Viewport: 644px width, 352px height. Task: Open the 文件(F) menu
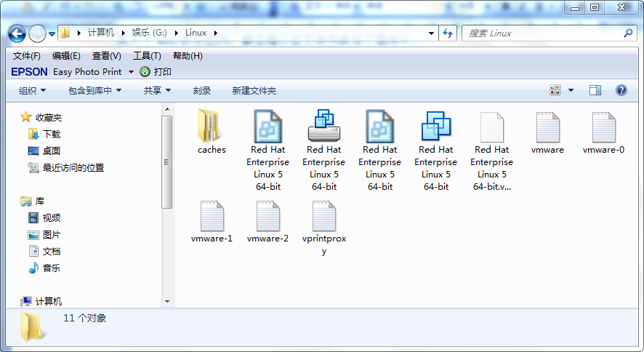[x=27, y=56]
